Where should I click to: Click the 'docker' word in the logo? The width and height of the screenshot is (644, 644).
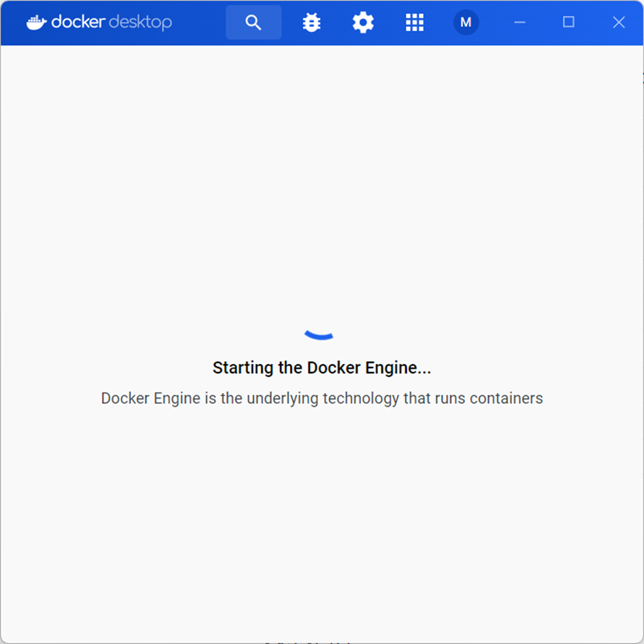click(x=78, y=22)
